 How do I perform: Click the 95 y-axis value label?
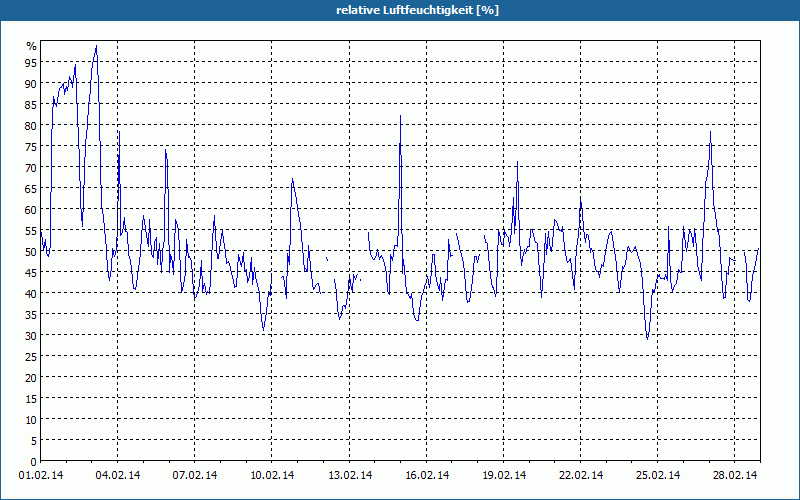pos(31,62)
